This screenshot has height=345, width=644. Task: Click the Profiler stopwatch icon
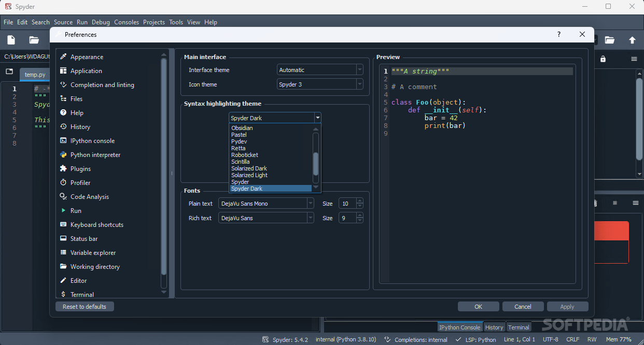[x=63, y=182]
